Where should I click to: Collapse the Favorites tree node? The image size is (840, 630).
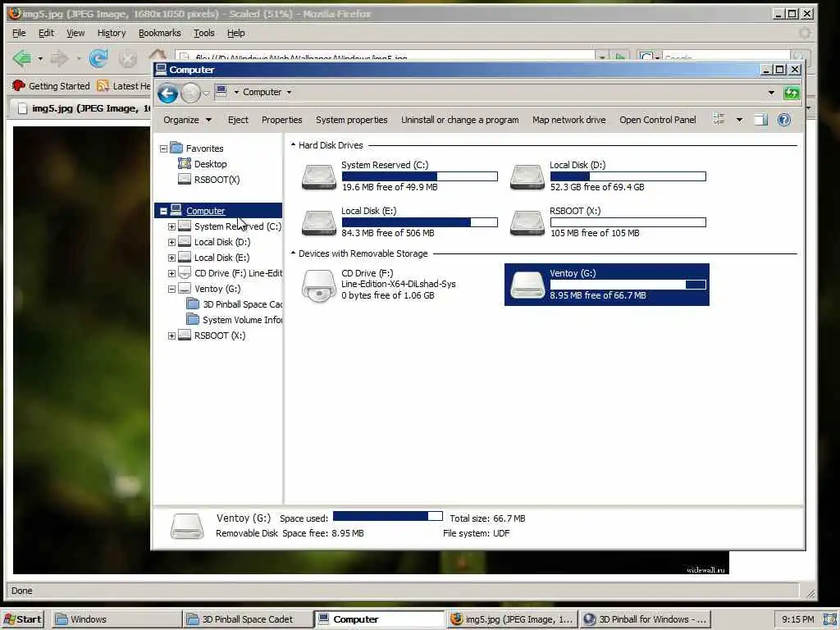point(163,148)
